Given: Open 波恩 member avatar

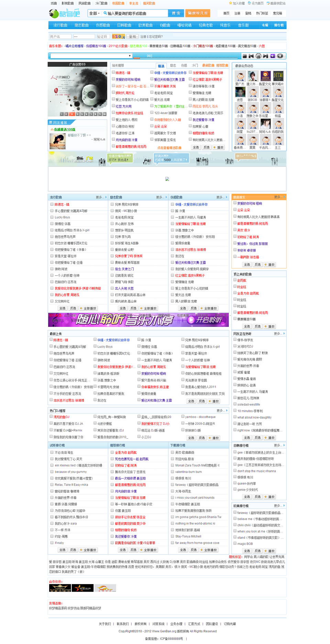Looking at the screenshot, I should point(240,92).
